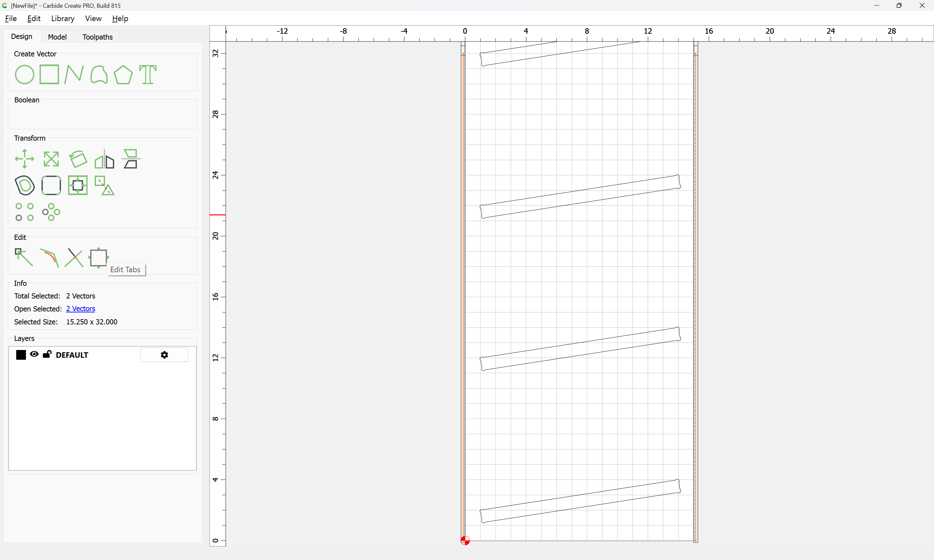
Task: Minimize the Carbide Create window
Action: [x=877, y=6]
